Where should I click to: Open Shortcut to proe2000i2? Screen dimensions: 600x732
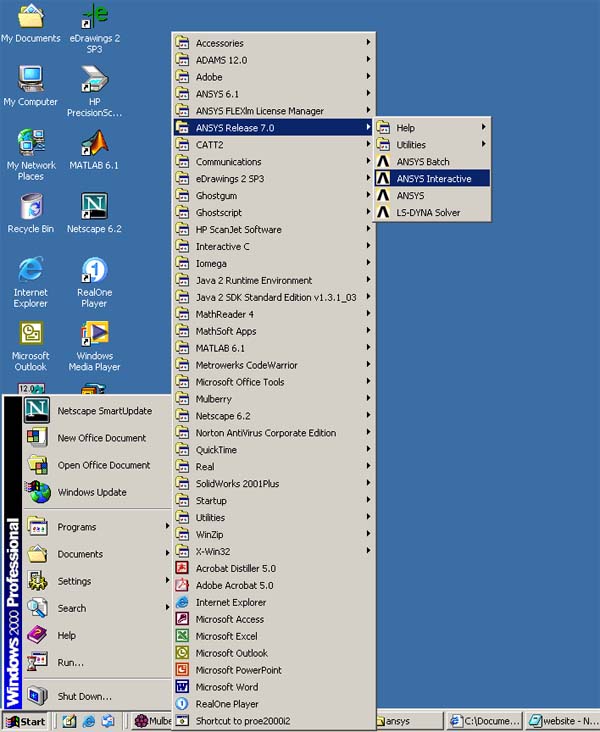click(x=274, y=721)
